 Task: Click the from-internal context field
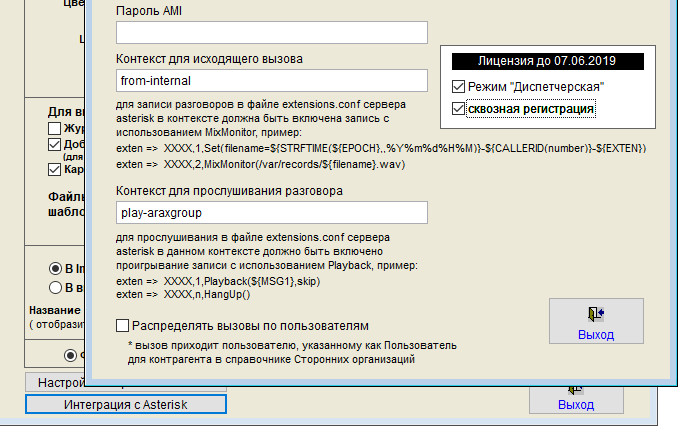point(271,79)
